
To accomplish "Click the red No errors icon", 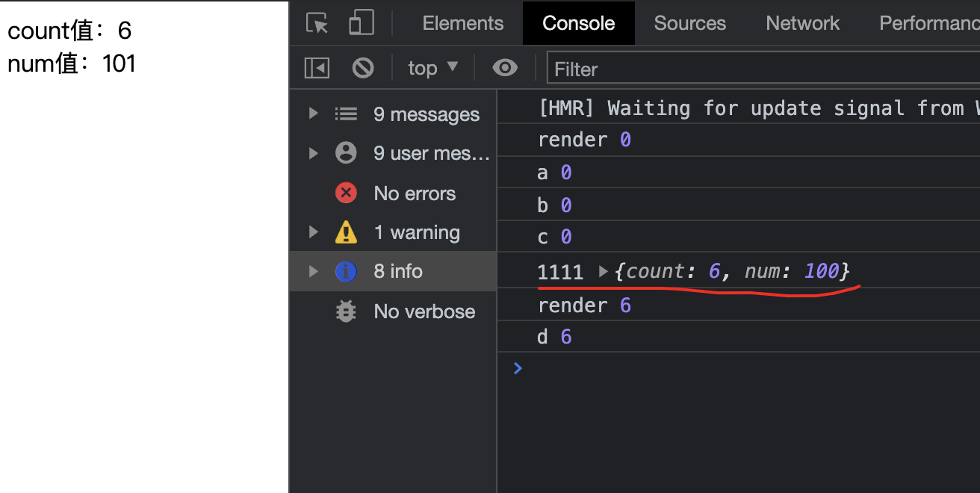I will (x=346, y=193).
